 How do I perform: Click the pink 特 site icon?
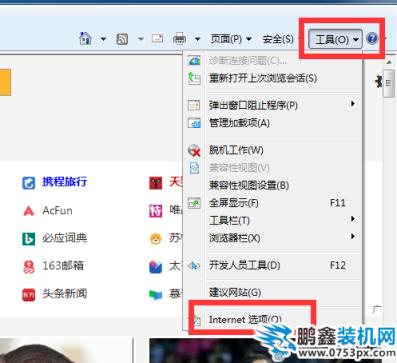click(x=155, y=211)
